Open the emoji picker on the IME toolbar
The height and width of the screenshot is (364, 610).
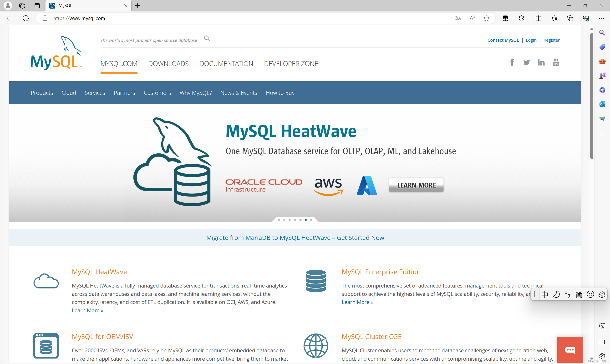[x=590, y=294]
